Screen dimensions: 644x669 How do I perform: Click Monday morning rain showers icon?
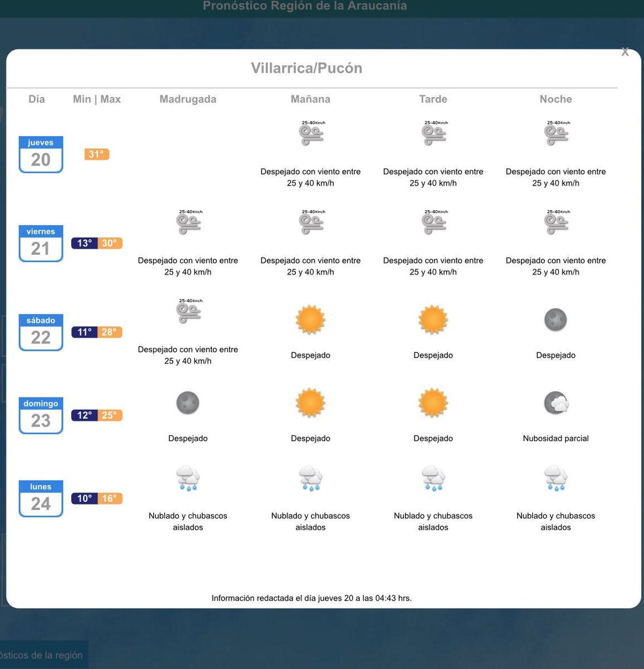(x=310, y=478)
